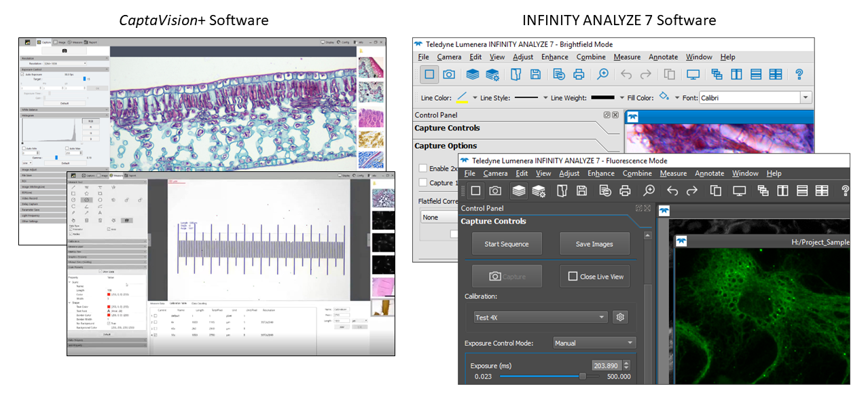The height and width of the screenshot is (397, 868).
Task: Click the Exposure value field showing 203.890
Action: click(607, 366)
